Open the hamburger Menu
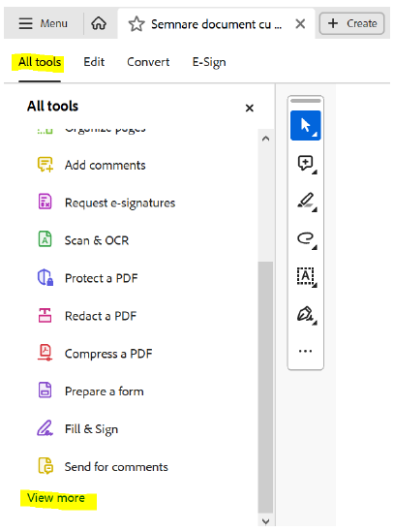Viewport: 394px width, 532px height. pyautogui.click(x=43, y=24)
